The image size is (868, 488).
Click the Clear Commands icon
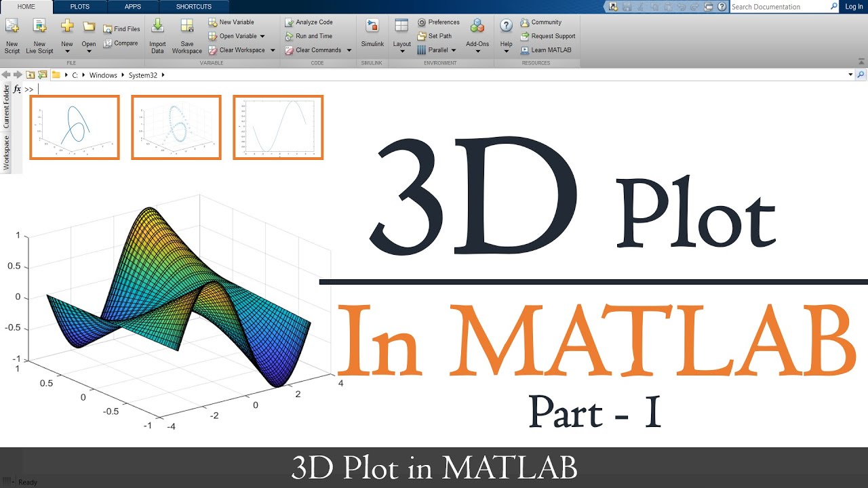pos(289,50)
